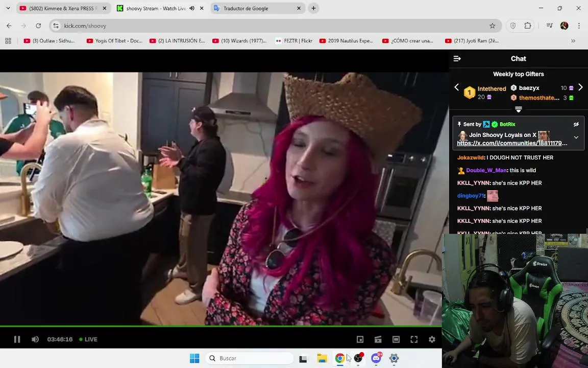Image resolution: width=588 pixels, height=368 pixels.
Task: Open Windows Start menu
Action: tap(194, 358)
